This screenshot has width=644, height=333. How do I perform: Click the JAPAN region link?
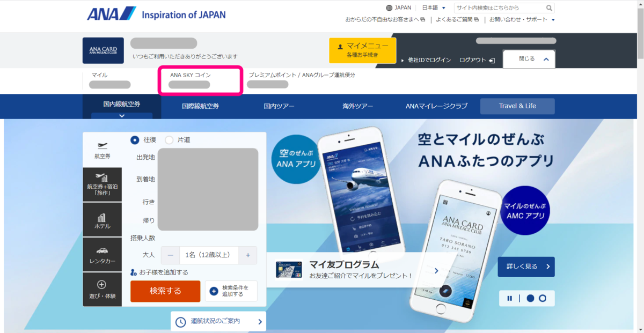403,8
